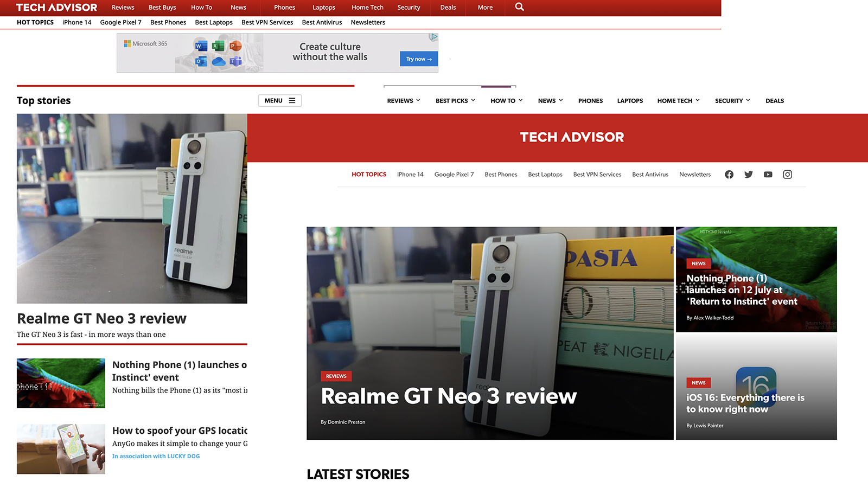Open the Realme phone photo under Top stories
The height and width of the screenshot is (488, 868).
pos(132,208)
